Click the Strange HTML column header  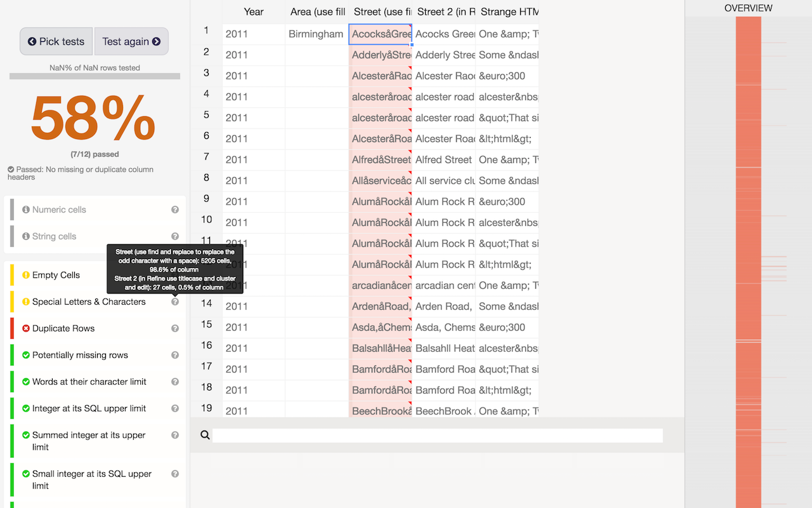(507, 11)
